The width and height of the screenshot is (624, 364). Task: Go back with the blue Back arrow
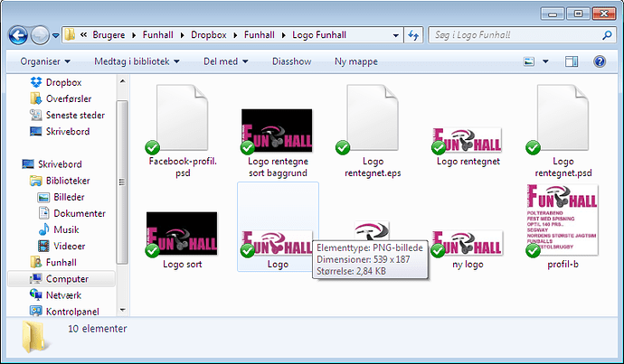18,35
